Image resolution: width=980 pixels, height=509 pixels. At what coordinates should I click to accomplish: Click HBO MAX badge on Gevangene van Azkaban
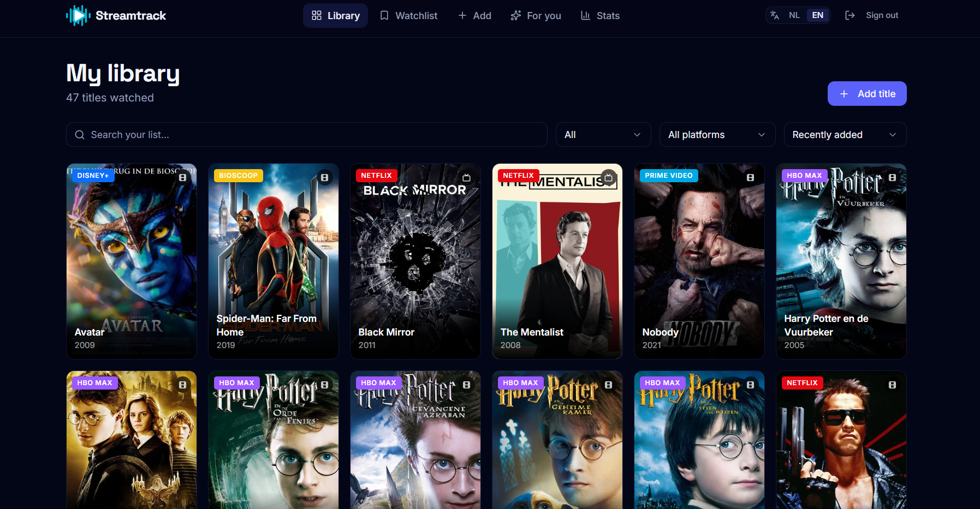(379, 383)
